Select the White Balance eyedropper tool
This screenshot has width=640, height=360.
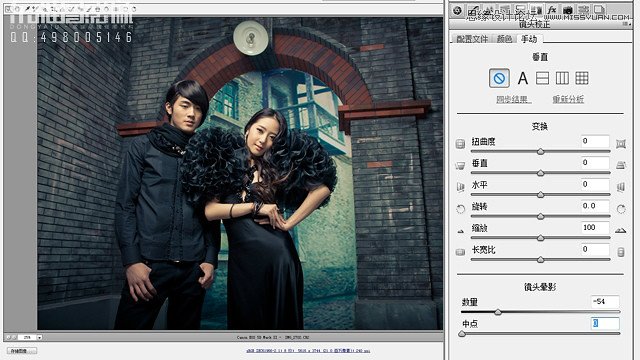pos(27,9)
